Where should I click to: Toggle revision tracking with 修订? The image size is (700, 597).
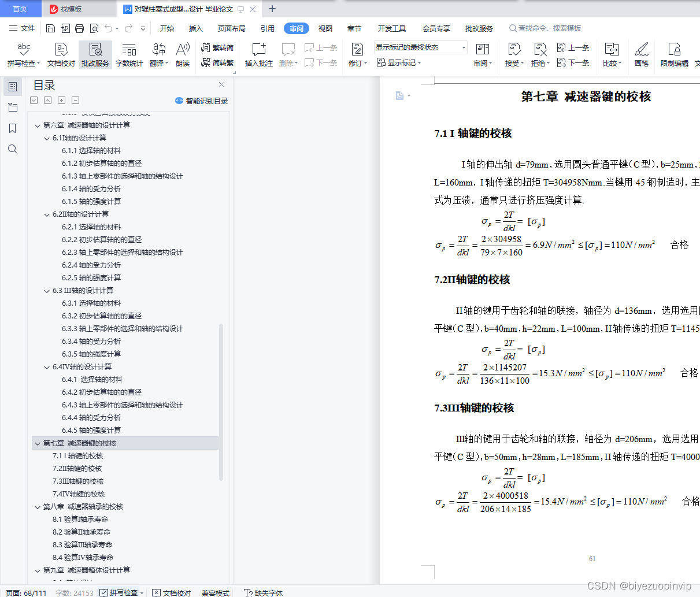355,55
